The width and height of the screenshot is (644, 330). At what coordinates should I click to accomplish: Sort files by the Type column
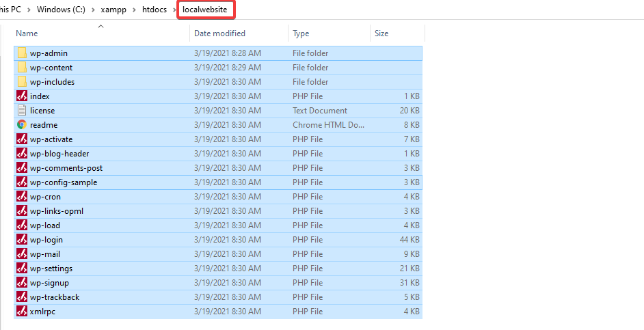coord(301,33)
